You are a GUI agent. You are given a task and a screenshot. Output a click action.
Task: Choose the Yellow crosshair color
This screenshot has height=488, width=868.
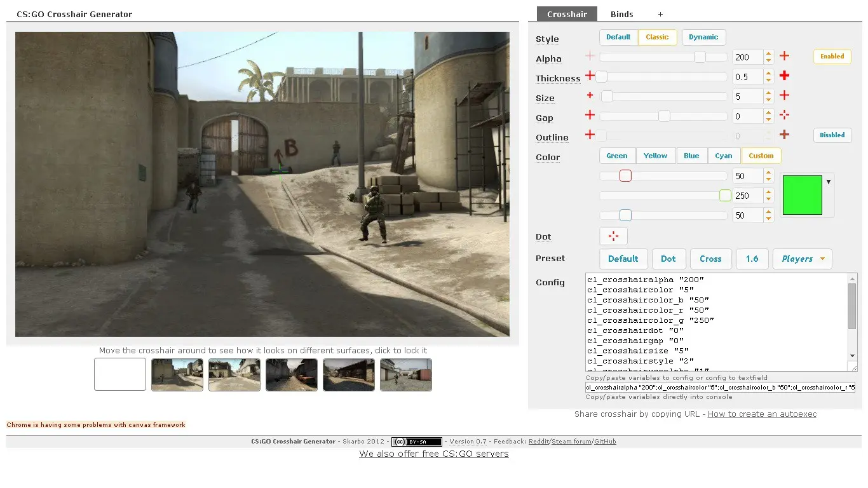pyautogui.click(x=655, y=156)
